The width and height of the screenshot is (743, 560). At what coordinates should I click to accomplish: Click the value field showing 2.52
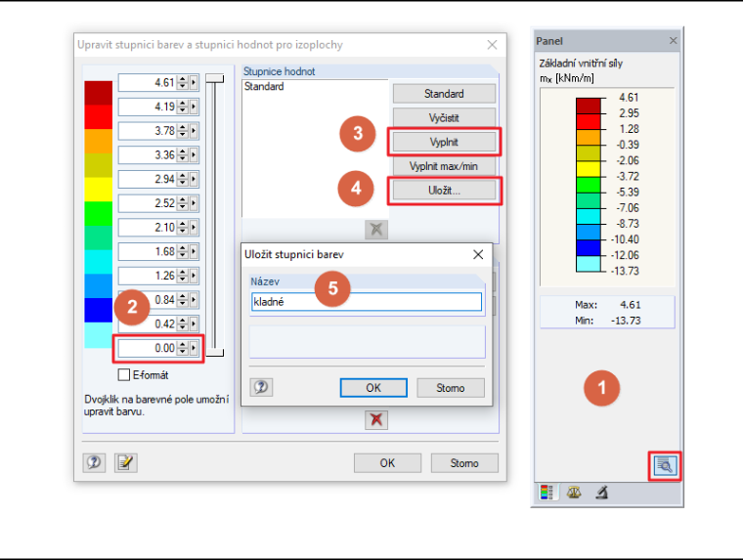tap(147, 203)
